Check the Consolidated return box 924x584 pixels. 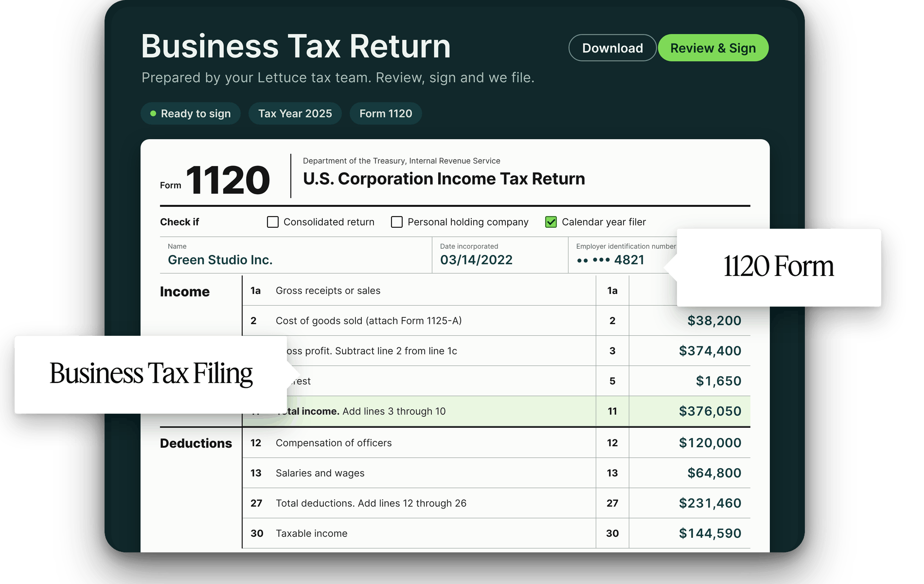click(273, 222)
